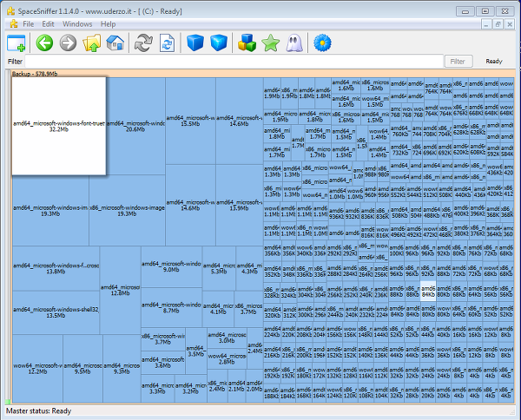
Task: Select the 3.2Mb amd64 block
Action: pyautogui.click(x=191, y=389)
